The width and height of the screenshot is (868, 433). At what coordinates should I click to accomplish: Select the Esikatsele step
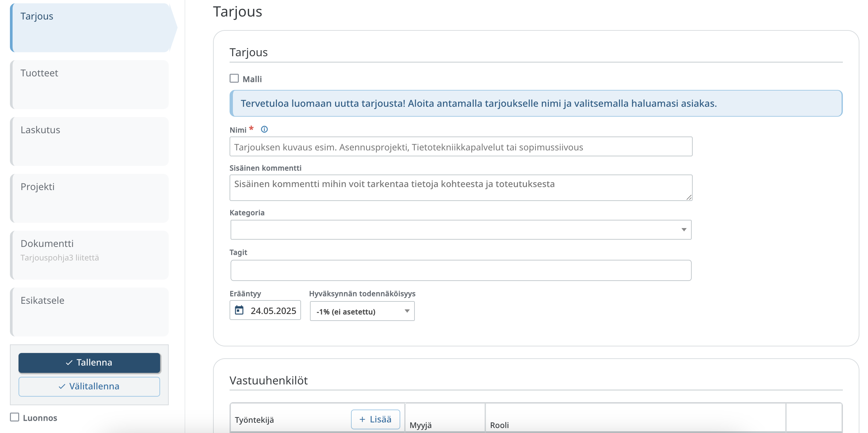tap(90, 311)
